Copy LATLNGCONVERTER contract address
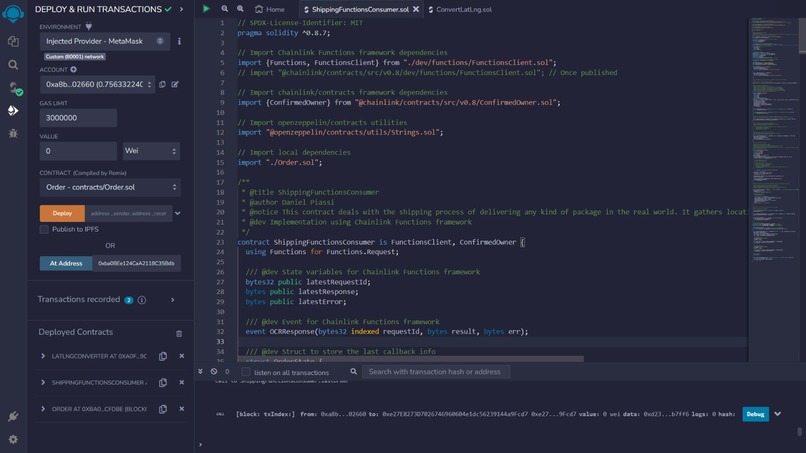The height and width of the screenshot is (453, 806). pos(163,356)
